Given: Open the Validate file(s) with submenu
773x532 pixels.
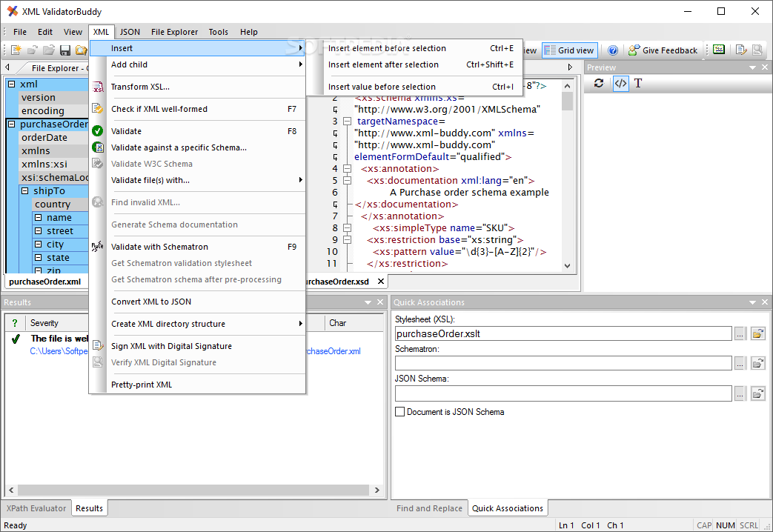Looking at the screenshot, I should click(x=197, y=181).
